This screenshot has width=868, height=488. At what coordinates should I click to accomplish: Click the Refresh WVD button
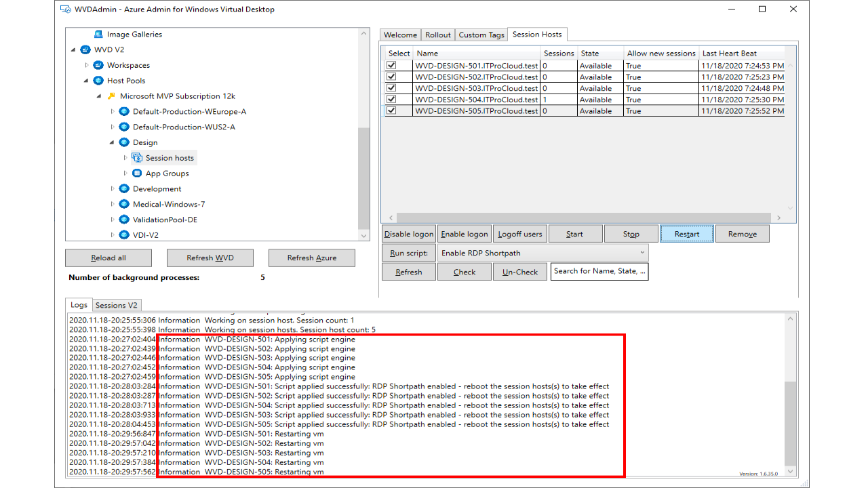pos(210,258)
